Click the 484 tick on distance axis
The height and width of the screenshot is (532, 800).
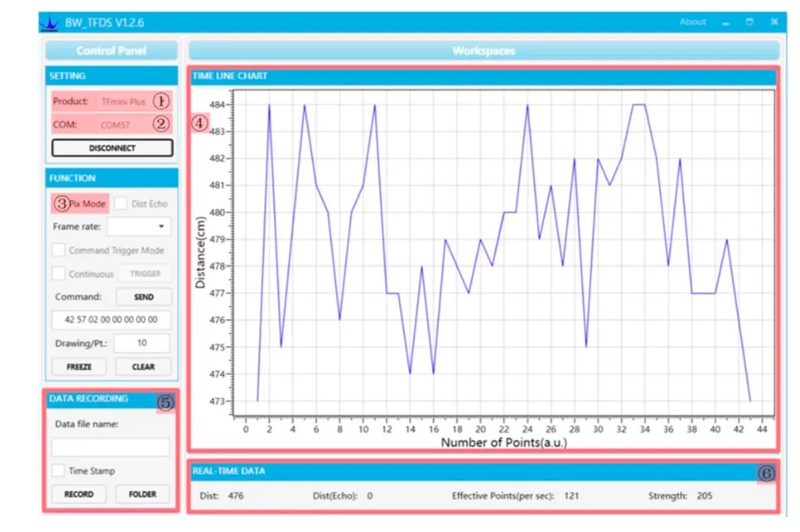[217, 105]
